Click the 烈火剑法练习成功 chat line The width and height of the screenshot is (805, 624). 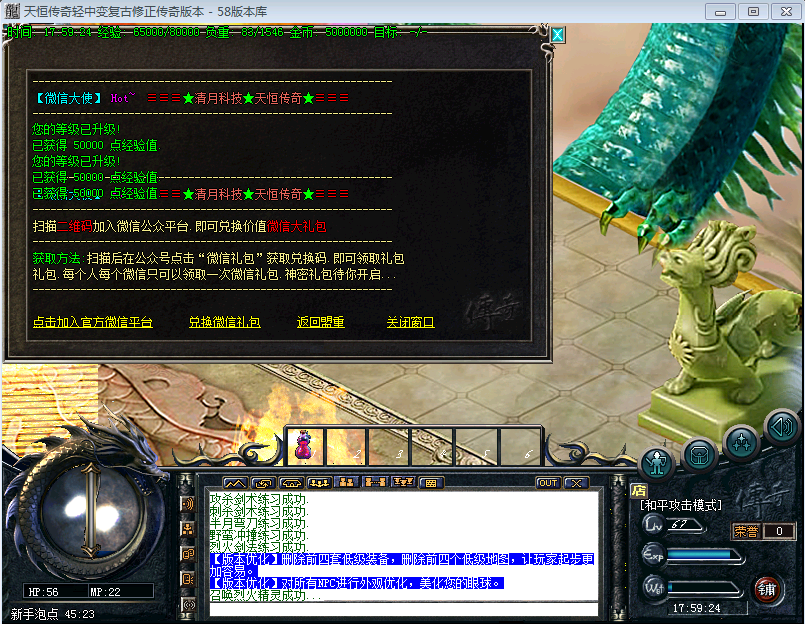pos(259,547)
